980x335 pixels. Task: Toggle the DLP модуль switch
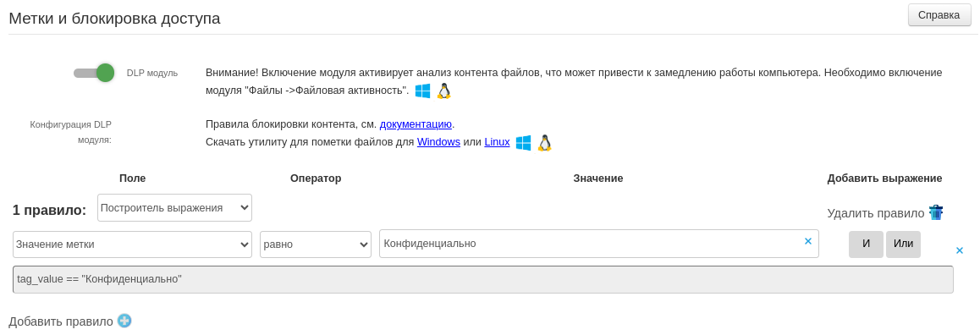(x=94, y=73)
